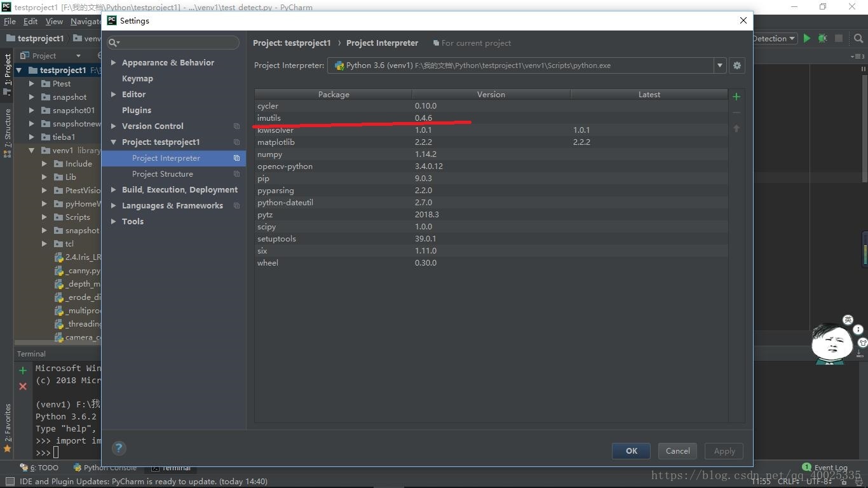Click copy icon beside Project Interpreter item
Screen dimensions: 868x488
pos(236,158)
